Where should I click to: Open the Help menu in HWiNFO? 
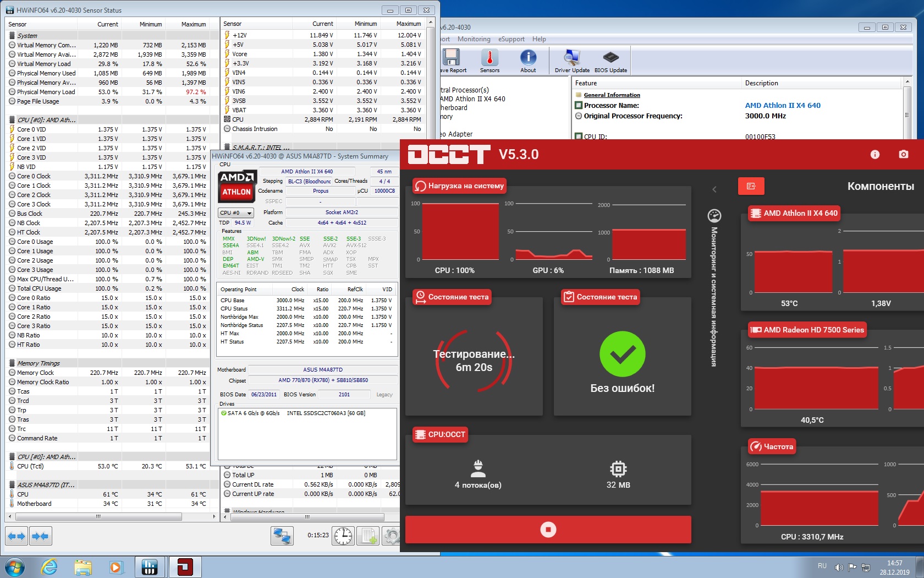tap(539, 39)
